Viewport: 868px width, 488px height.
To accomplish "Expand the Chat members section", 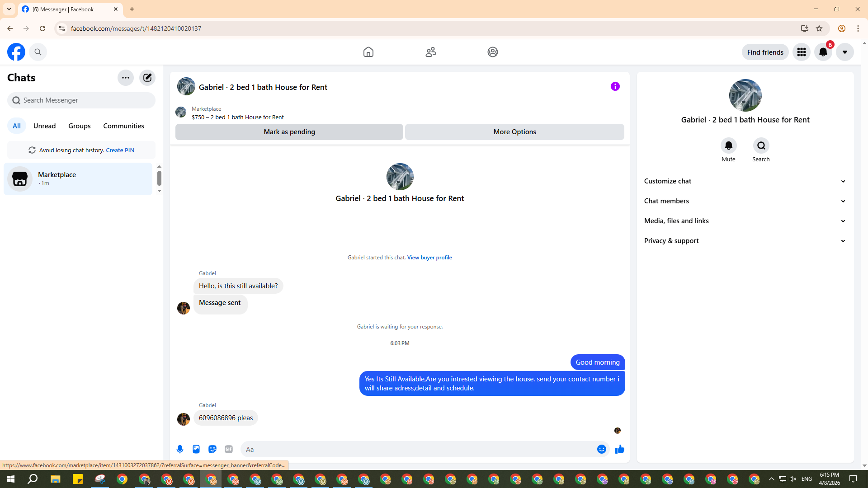I will [x=745, y=201].
